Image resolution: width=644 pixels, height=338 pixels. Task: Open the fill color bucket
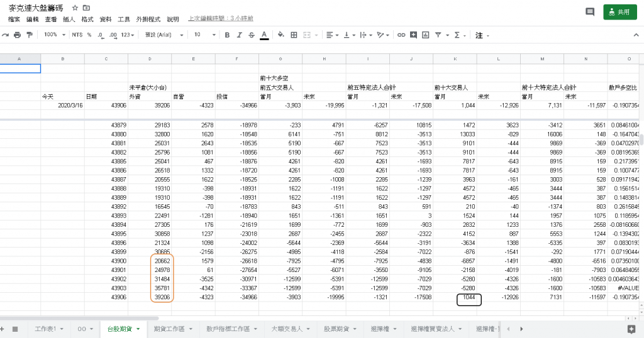click(x=281, y=35)
